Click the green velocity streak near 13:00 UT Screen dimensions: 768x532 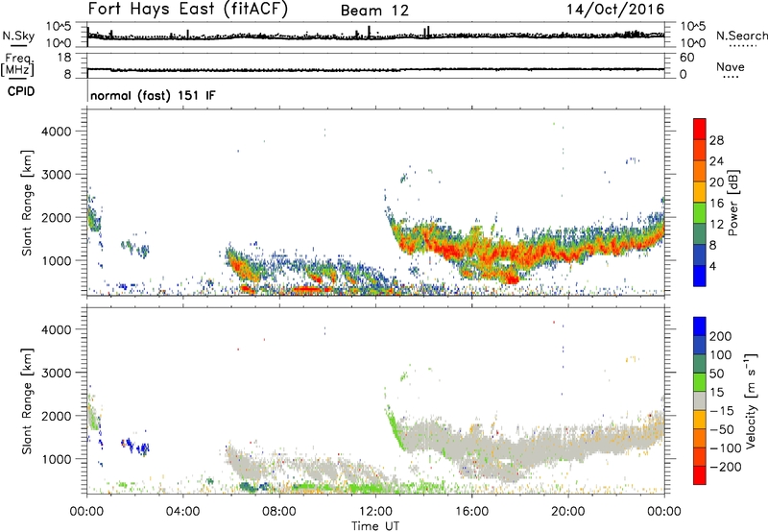pyautogui.click(x=394, y=427)
